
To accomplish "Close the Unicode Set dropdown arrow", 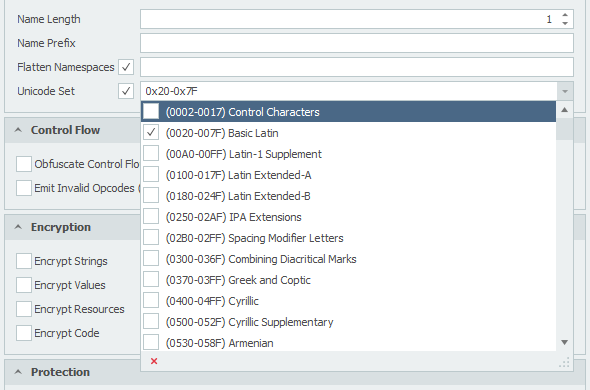I will point(565,91).
